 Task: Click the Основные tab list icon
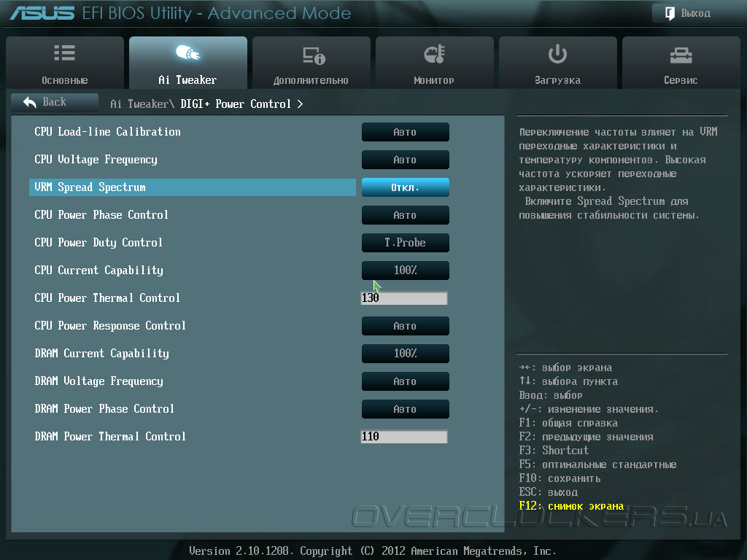coord(64,53)
